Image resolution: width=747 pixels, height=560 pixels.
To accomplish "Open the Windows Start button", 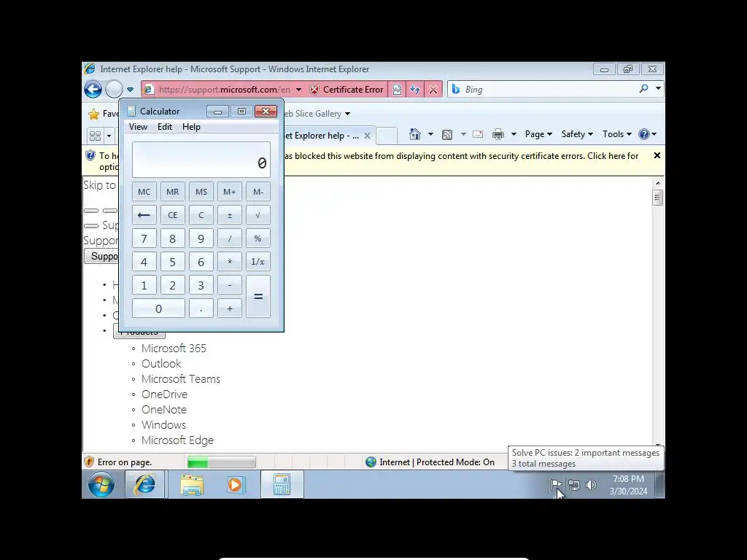I will [x=101, y=485].
